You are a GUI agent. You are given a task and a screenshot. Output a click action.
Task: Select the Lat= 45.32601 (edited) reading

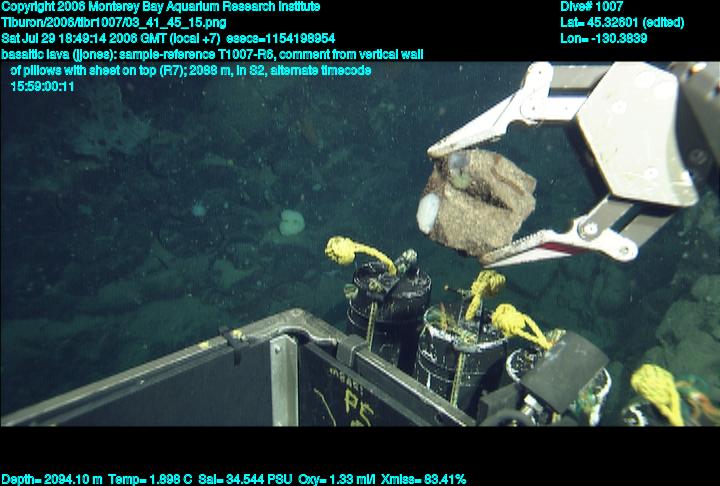[x=622, y=23]
